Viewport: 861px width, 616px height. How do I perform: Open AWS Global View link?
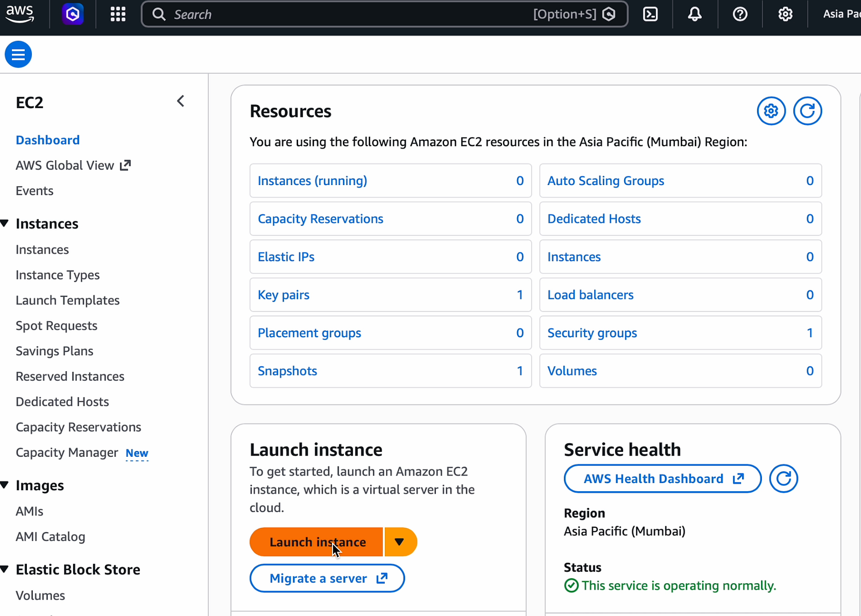pos(73,165)
